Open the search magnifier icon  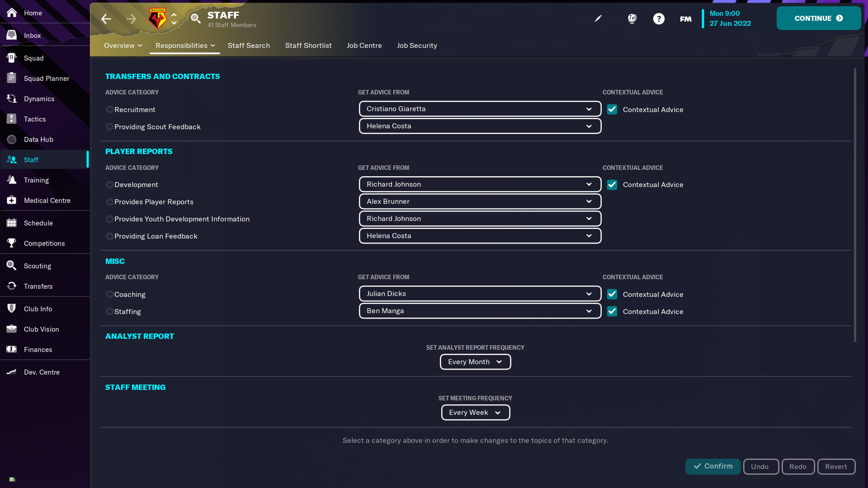click(x=195, y=19)
